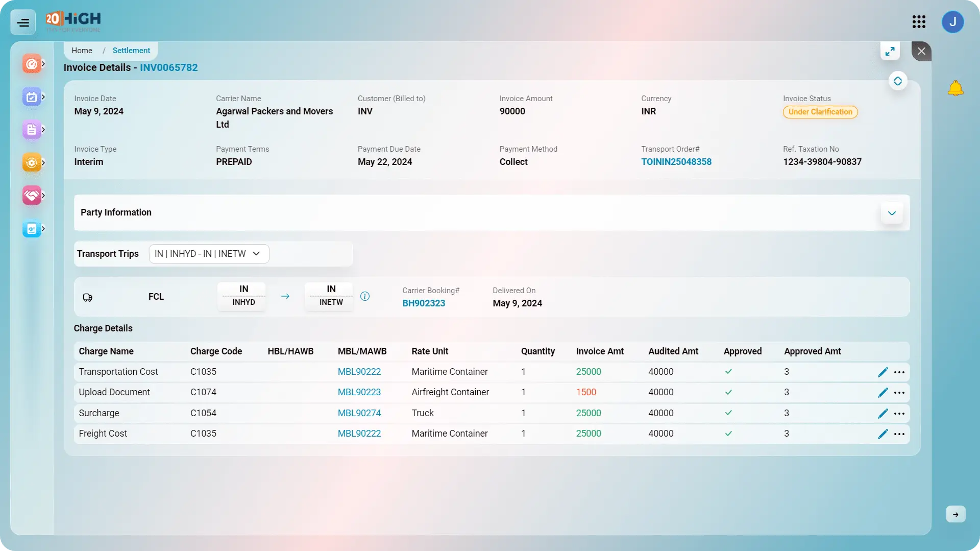980x551 pixels.
Task: Click the Rate Unit column header
Action: click(x=430, y=351)
